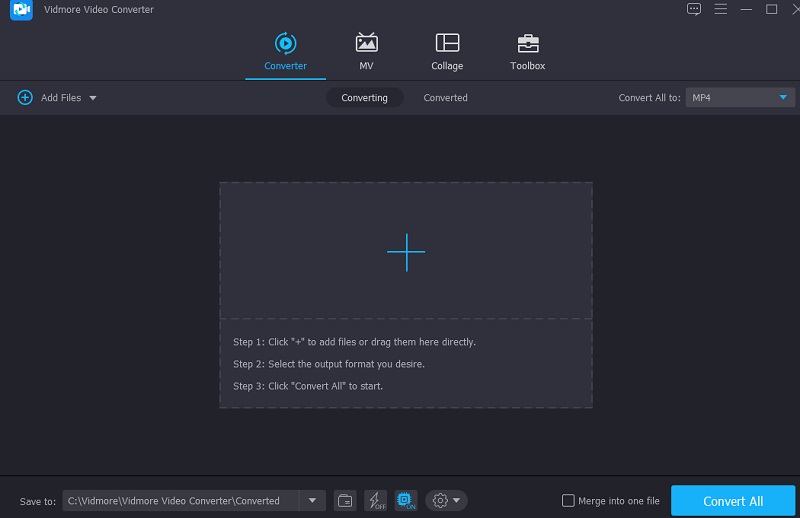Open the Converter tab
Image resolution: width=800 pixels, height=518 pixels.
[285, 52]
